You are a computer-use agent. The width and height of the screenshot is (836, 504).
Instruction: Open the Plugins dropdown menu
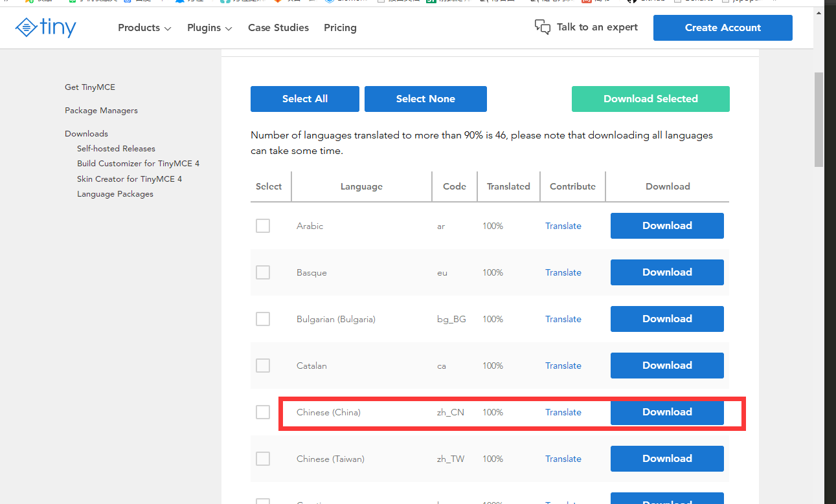tap(210, 28)
